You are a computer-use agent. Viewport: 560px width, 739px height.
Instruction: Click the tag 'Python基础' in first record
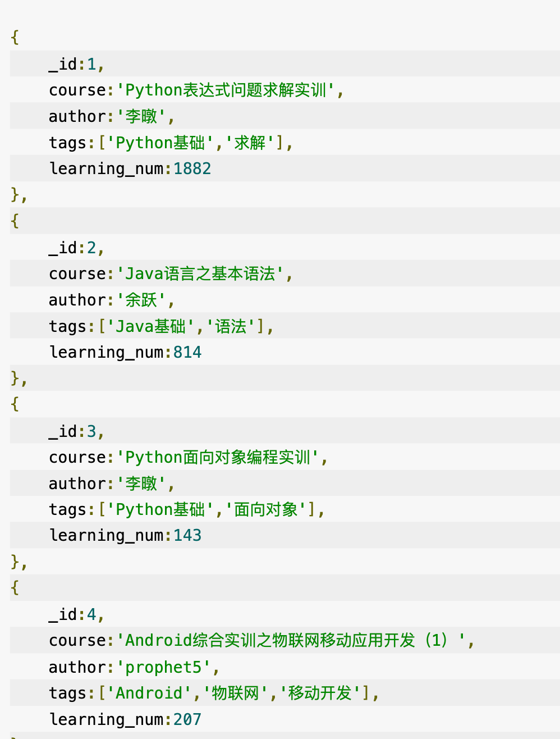point(160,143)
